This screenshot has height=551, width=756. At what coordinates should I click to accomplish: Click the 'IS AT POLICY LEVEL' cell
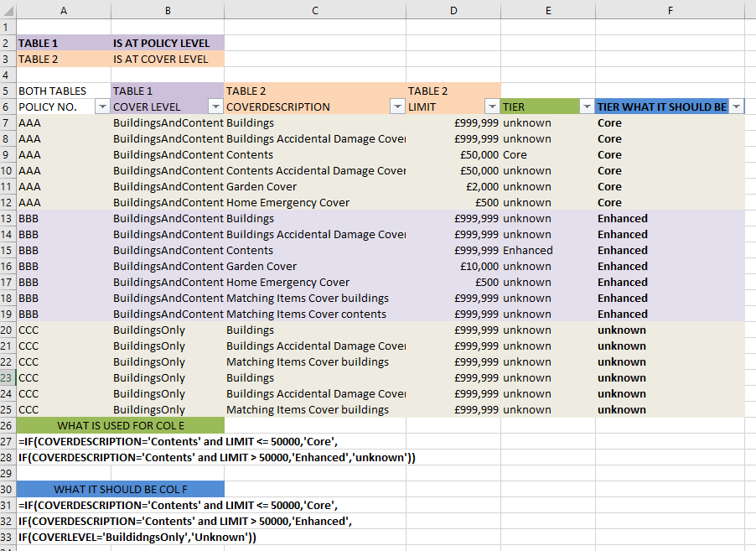[x=167, y=43]
